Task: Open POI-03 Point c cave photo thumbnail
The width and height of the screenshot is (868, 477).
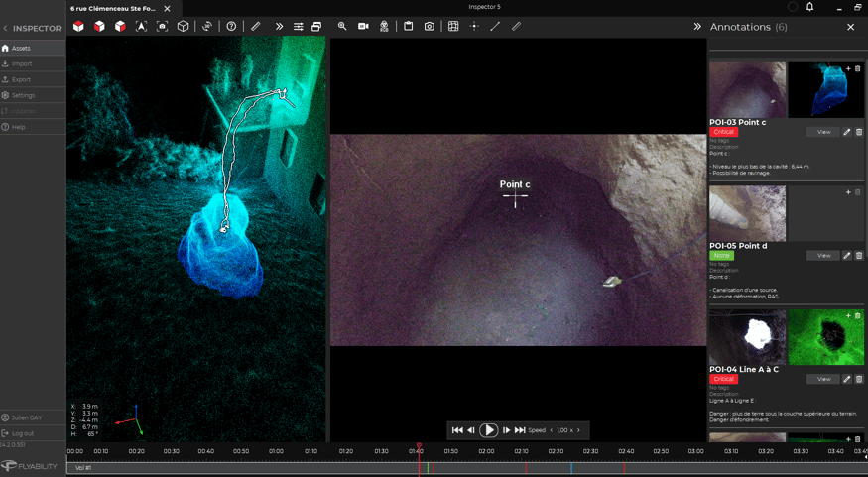Action: (x=747, y=89)
